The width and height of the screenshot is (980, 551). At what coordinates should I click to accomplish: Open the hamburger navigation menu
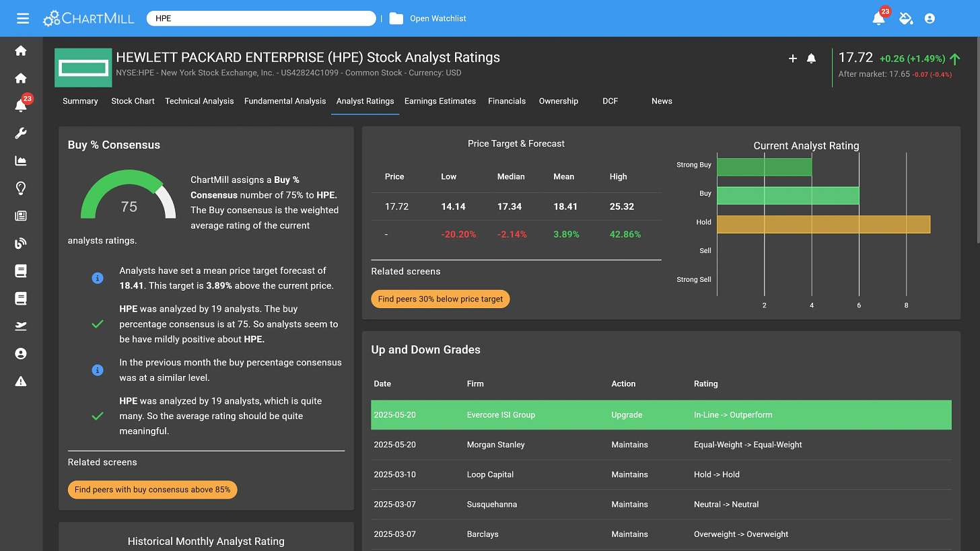click(x=23, y=18)
